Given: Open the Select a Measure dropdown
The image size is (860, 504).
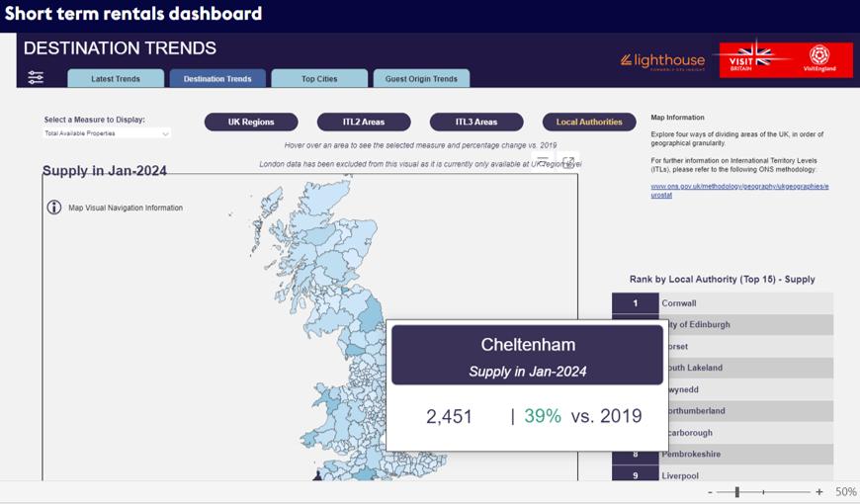Looking at the screenshot, I should [107, 133].
